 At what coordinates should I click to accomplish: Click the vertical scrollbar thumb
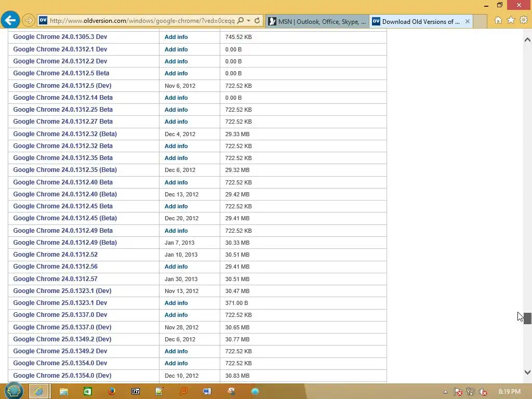click(x=527, y=318)
